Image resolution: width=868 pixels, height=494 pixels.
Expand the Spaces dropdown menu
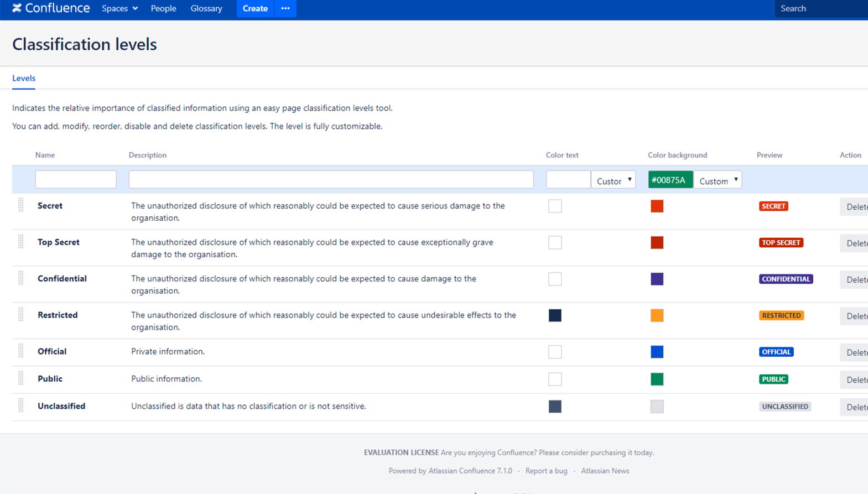coord(119,8)
